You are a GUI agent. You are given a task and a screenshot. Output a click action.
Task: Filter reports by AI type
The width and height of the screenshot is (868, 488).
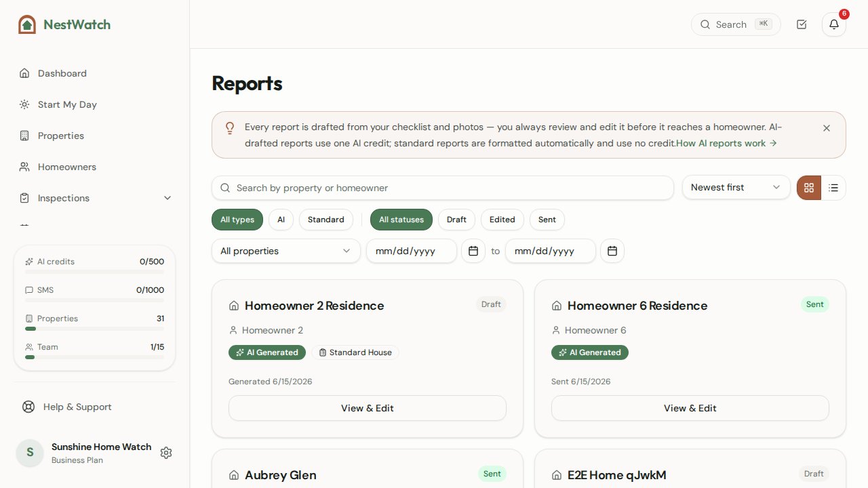point(281,220)
